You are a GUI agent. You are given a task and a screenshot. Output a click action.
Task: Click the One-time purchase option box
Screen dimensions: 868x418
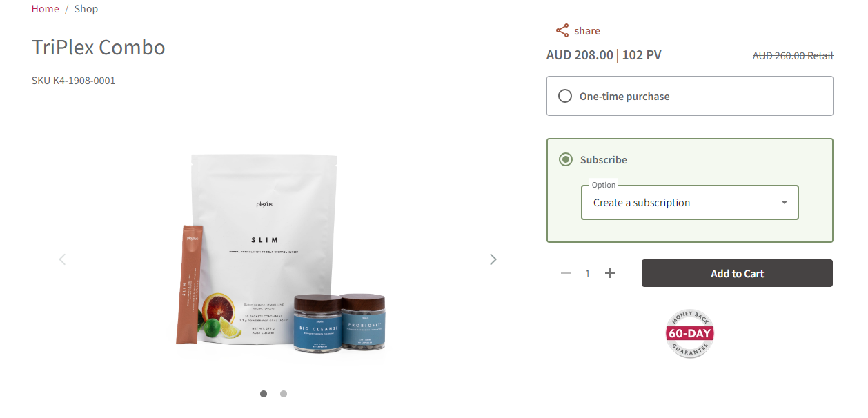click(690, 96)
